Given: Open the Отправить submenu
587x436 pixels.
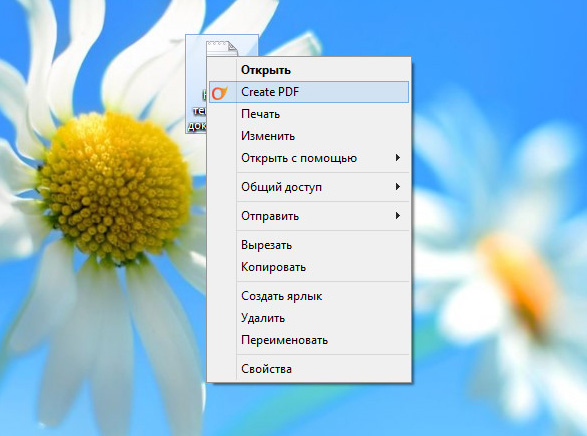Looking at the screenshot, I should click(309, 216).
